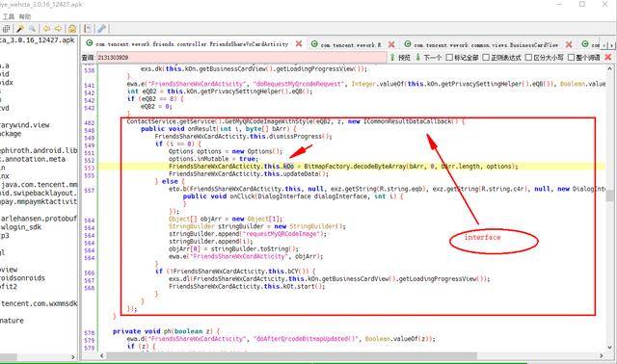Click the code pane vertical scrollbar thumb
This screenshot has height=364, width=617.
click(x=609, y=195)
